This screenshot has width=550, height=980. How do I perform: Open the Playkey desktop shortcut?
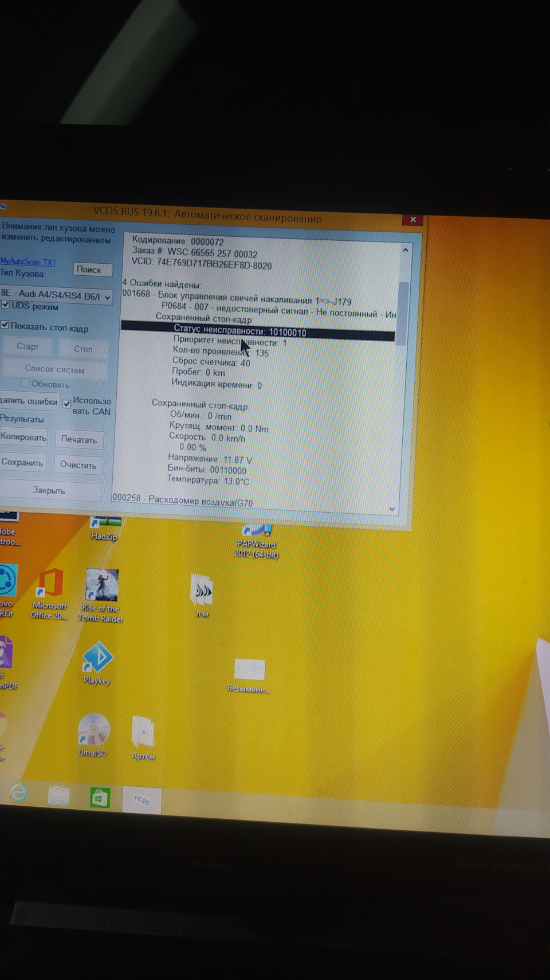tap(97, 663)
